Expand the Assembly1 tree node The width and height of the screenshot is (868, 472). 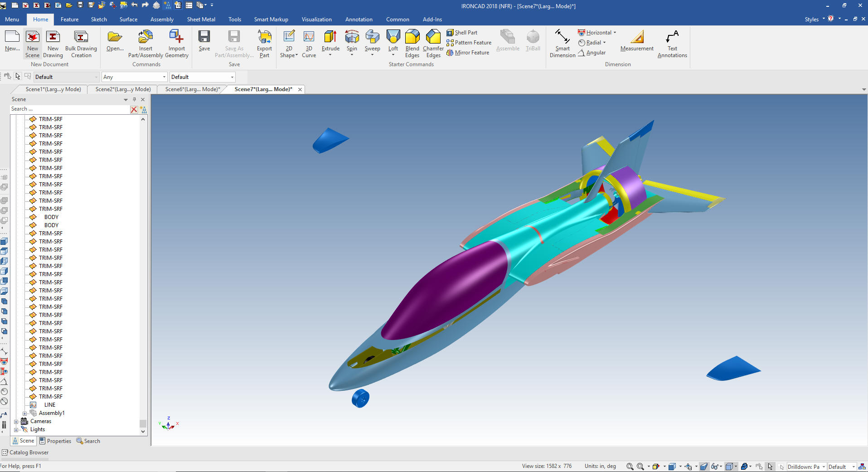click(x=25, y=414)
